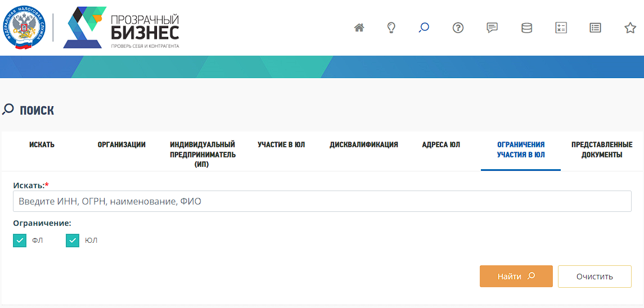This screenshot has height=308, width=644.
Task: Open the question mark help icon
Action: tap(458, 28)
